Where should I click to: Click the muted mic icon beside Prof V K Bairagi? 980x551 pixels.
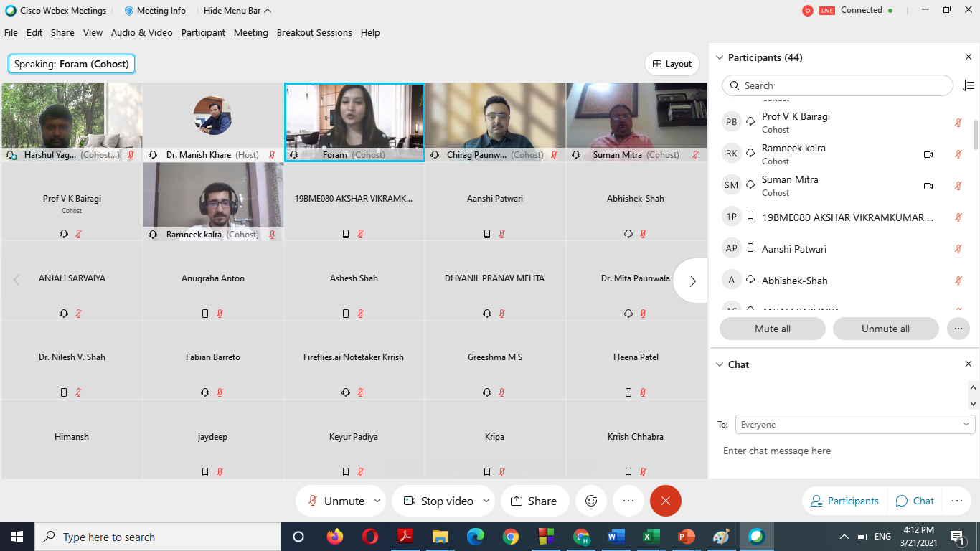[x=958, y=123]
